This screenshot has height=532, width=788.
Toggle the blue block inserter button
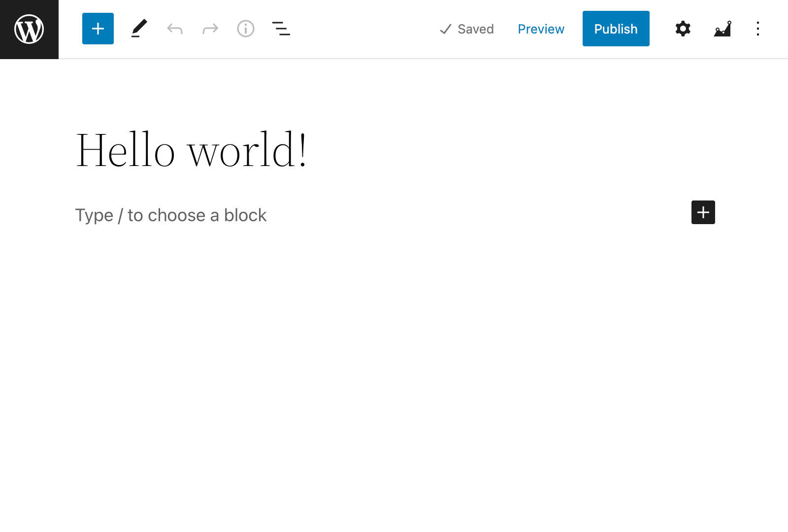click(x=98, y=29)
